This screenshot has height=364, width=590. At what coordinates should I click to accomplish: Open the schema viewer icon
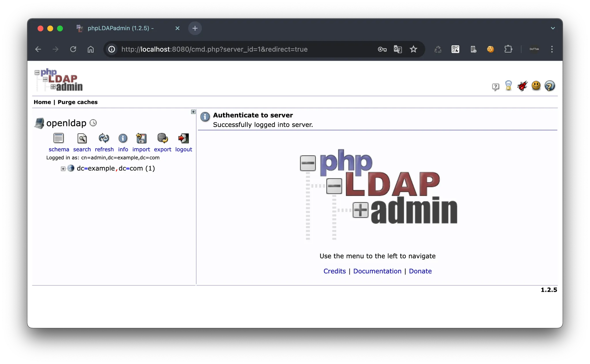pos(59,139)
